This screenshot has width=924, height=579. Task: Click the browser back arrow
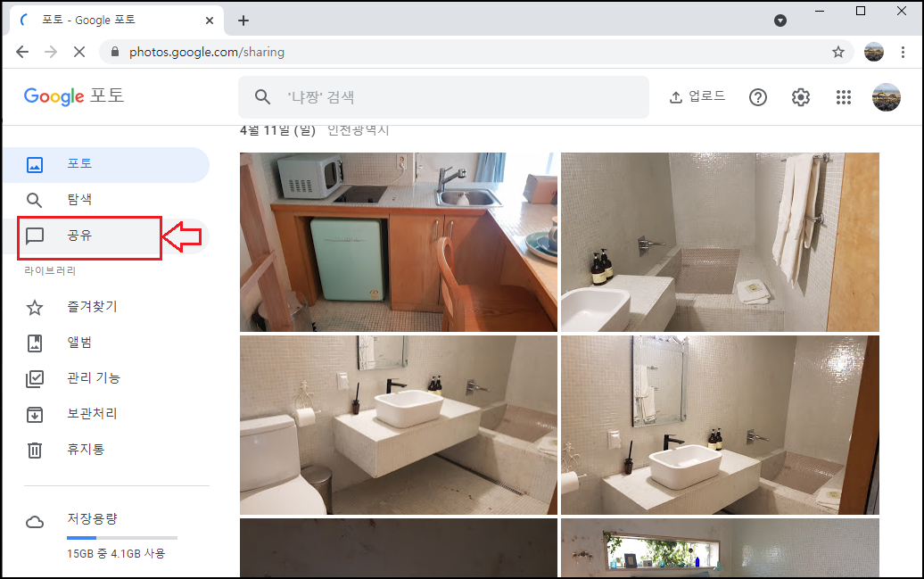coord(22,52)
